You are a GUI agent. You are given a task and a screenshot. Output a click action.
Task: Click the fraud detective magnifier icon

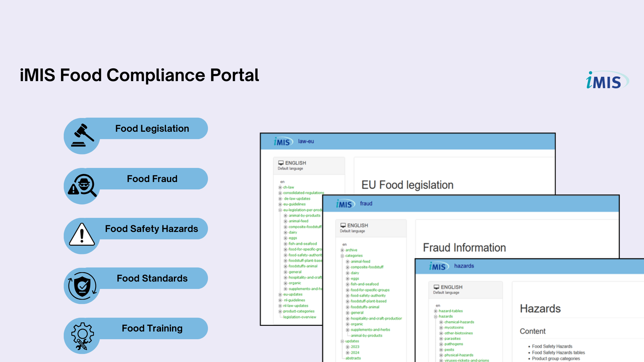[x=82, y=185]
